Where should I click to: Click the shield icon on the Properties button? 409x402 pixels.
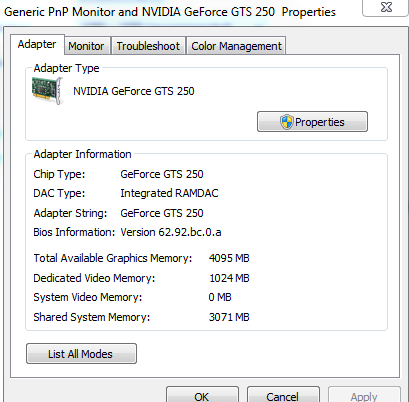[x=286, y=122]
